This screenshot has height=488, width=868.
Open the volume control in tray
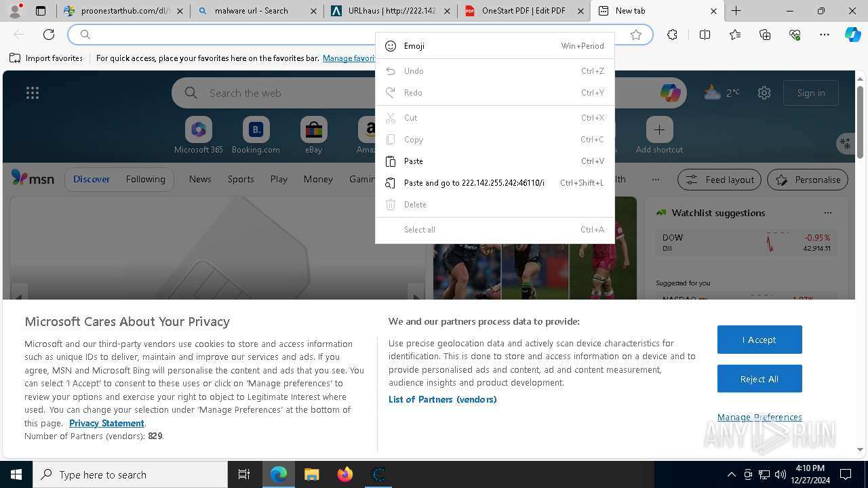[x=781, y=474]
